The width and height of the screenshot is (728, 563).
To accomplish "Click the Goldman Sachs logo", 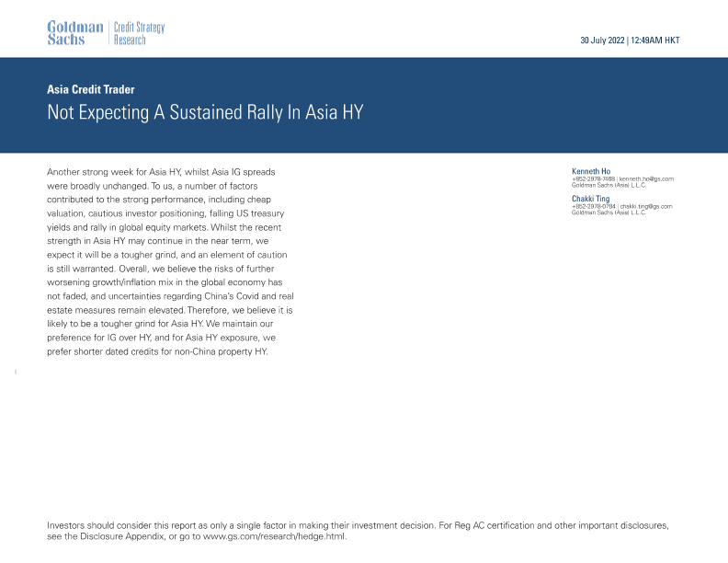I will tap(75, 33).
